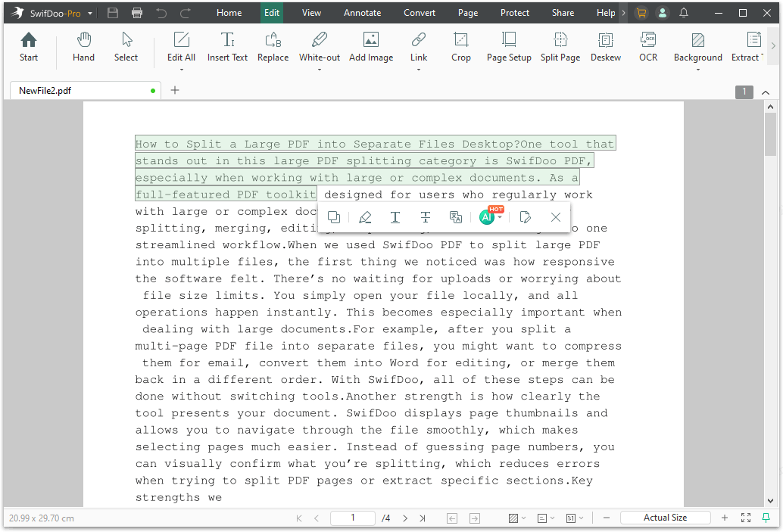Select the White-out tool
This screenshot has width=783, height=532.
(x=320, y=47)
